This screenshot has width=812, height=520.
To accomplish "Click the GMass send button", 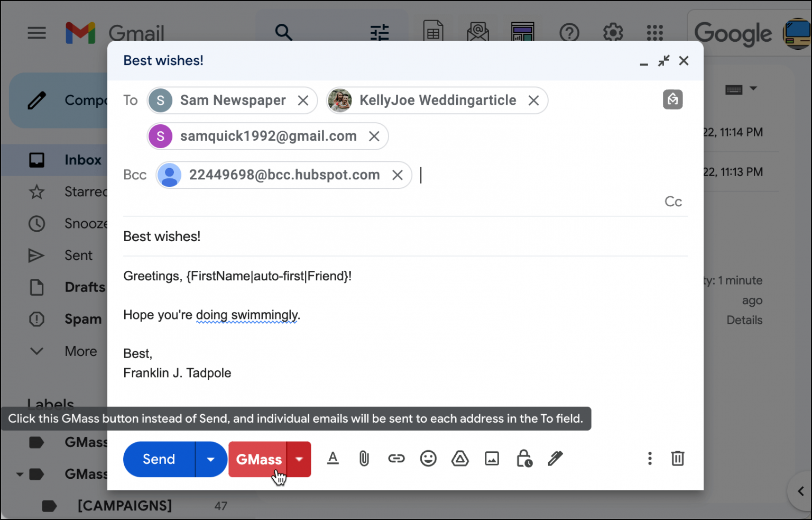I will [258, 459].
